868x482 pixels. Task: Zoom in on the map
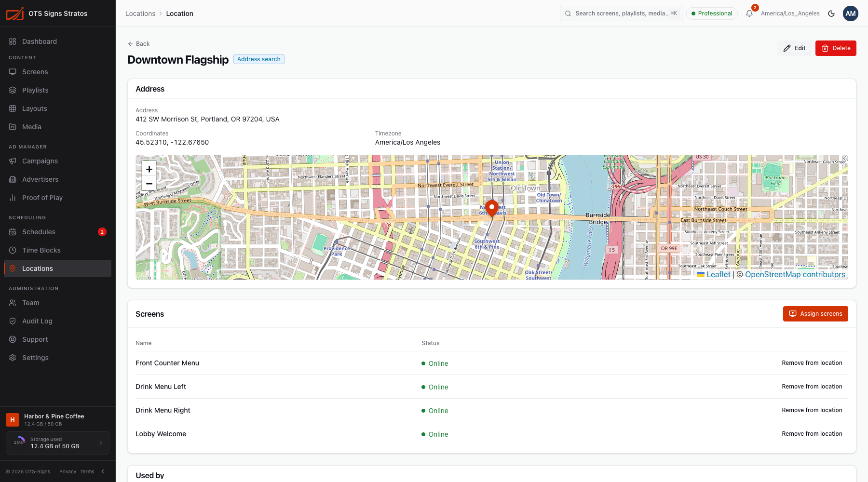[x=149, y=169]
